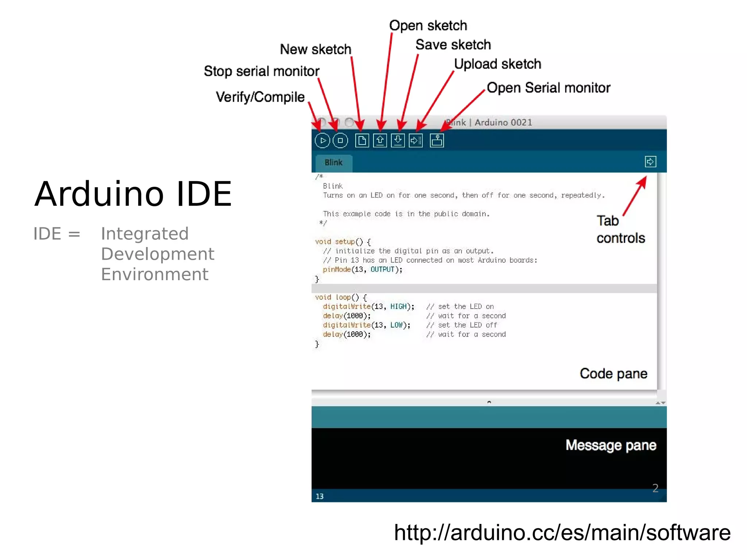The height and width of the screenshot is (560, 747).
Task: Place cursor on void setup() line
Action: pyautogui.click(x=343, y=242)
